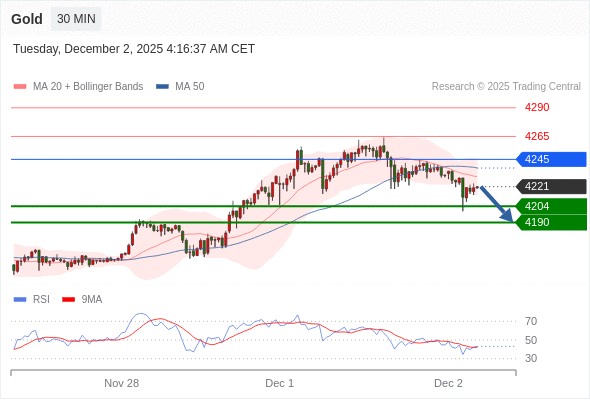Click the blue 4245 pivot price tag
This screenshot has width=590, height=400.
pyautogui.click(x=551, y=159)
